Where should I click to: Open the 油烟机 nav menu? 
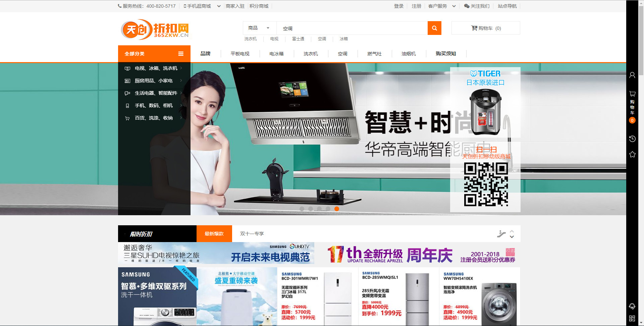click(x=409, y=54)
